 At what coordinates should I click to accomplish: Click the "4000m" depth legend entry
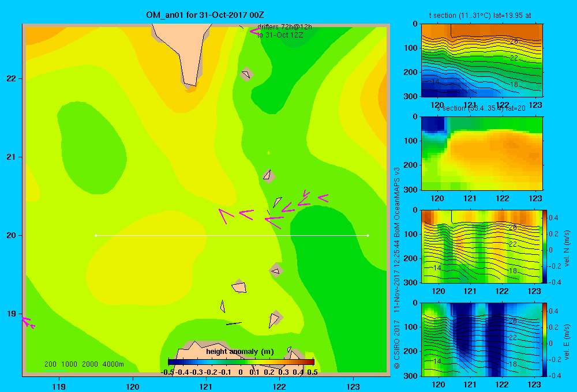pyautogui.click(x=113, y=364)
